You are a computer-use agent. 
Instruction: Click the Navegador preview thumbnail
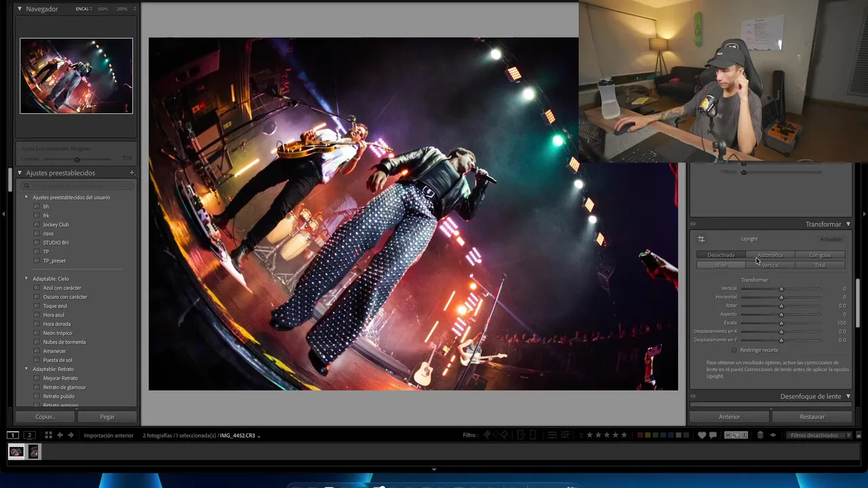[76, 76]
